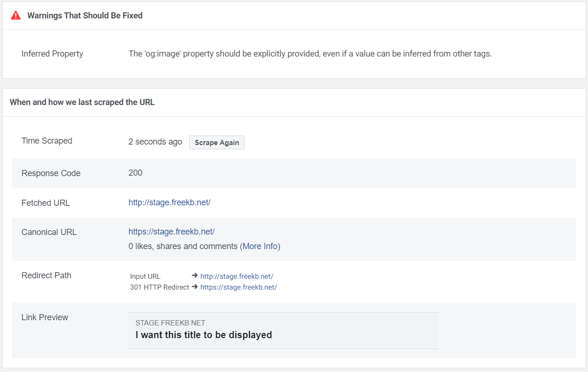Click the og:image warning message text
The image size is (588, 372).
tap(310, 54)
